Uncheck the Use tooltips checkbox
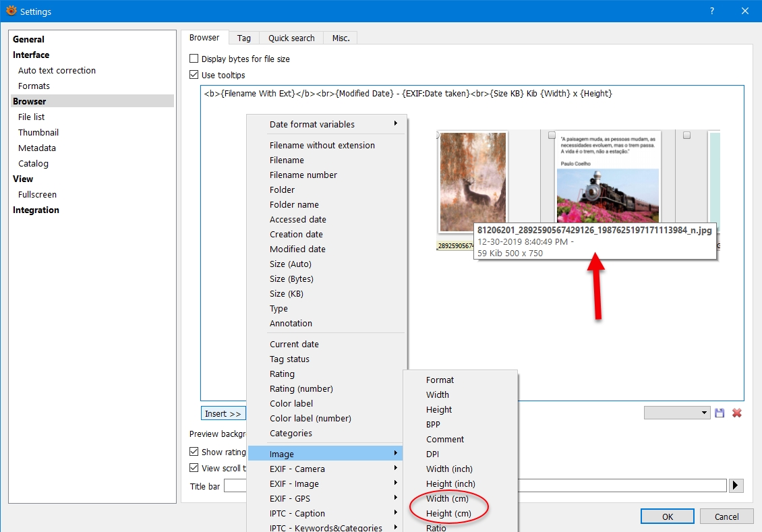This screenshot has height=532, width=762. 194,76
